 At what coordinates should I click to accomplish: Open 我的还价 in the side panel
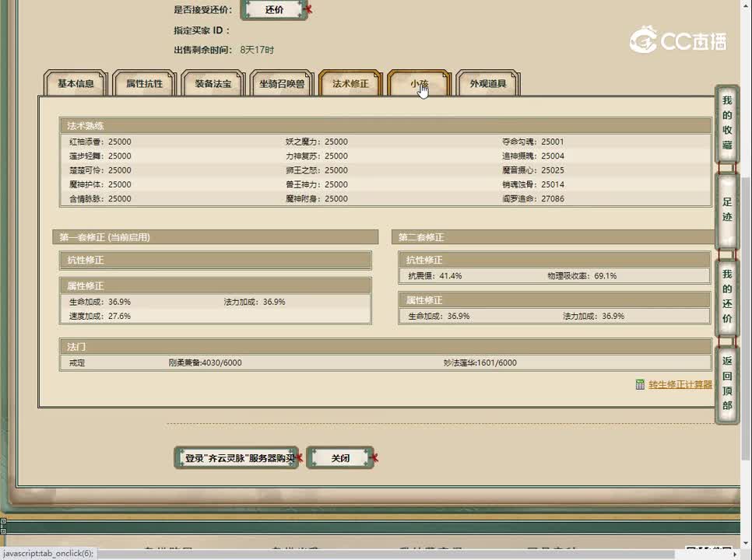(x=726, y=296)
